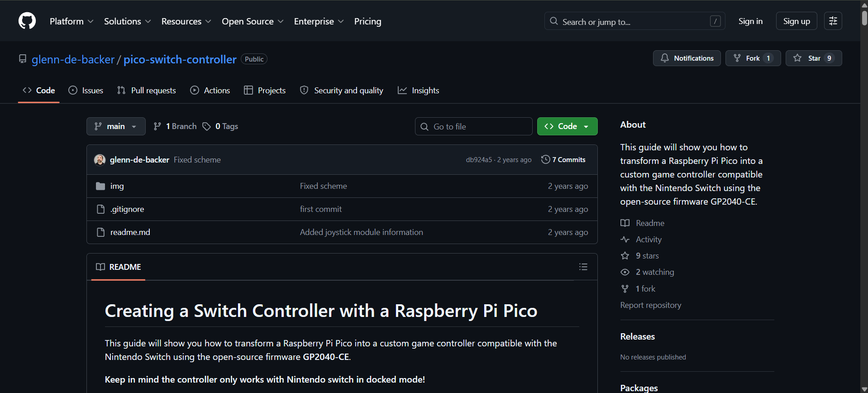
Task: Open the img folder
Action: (117, 186)
